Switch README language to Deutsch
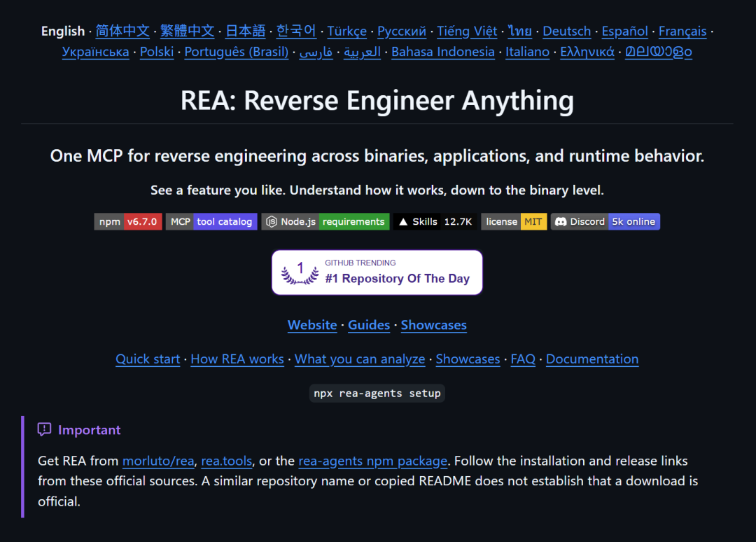The width and height of the screenshot is (756, 542). [566, 32]
